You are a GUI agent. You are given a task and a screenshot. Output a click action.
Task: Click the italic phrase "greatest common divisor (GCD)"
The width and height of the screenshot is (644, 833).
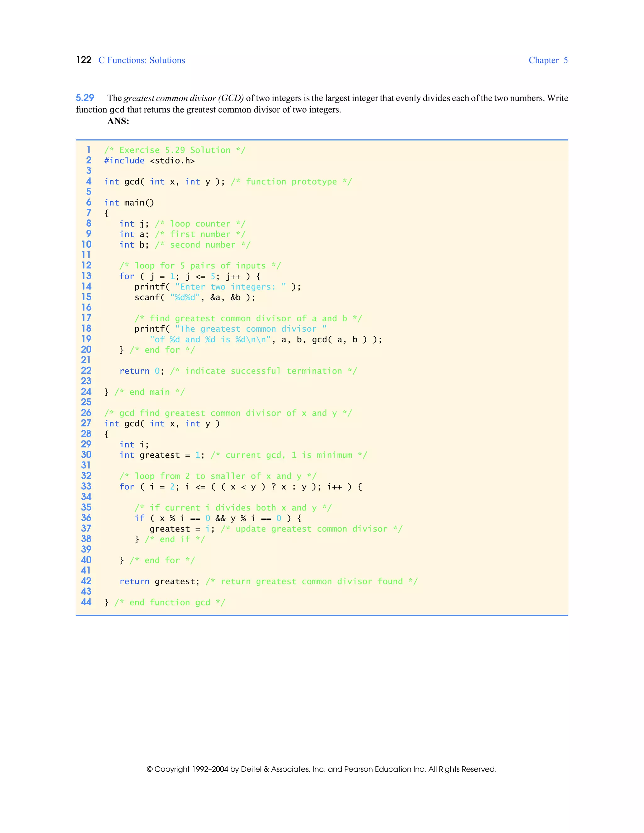click(x=184, y=98)
